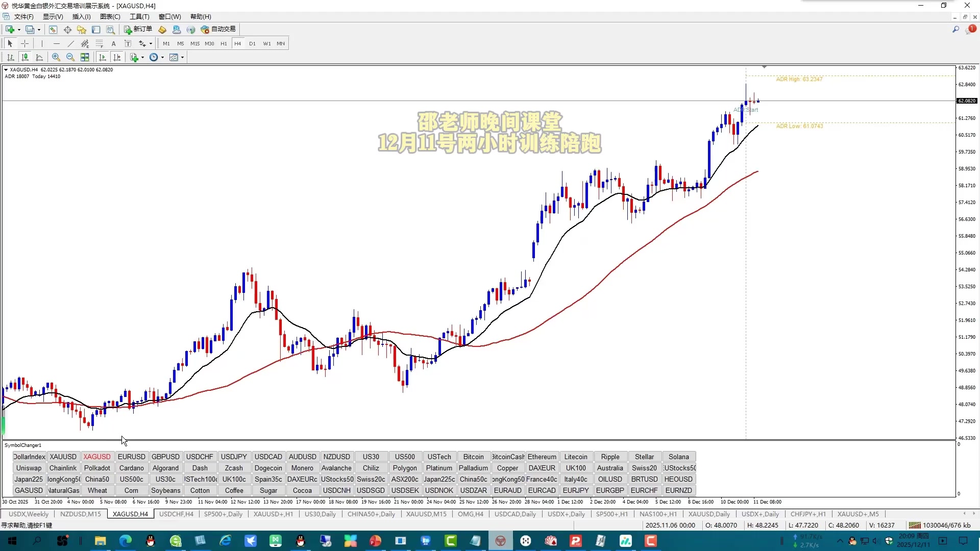Click the EURUSD symbol changer button
The image size is (980, 551).
tap(131, 457)
